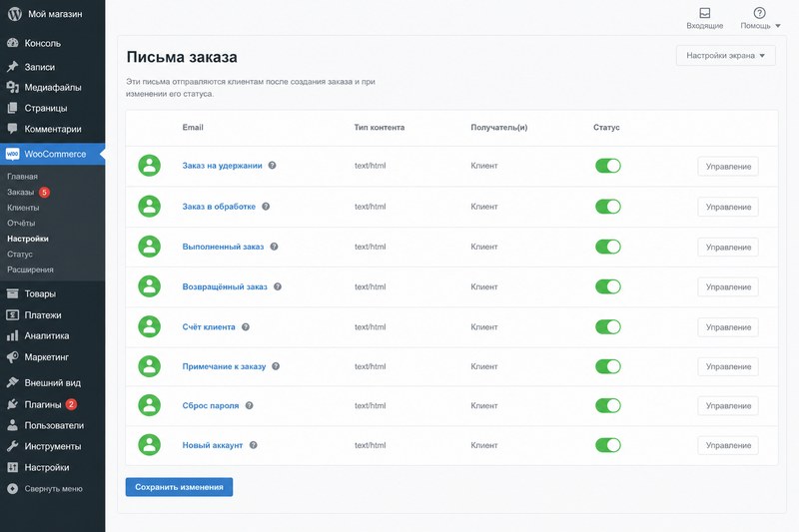Click the WooCommerce woo icon
Screen dimensions: 799x532
point(13,154)
